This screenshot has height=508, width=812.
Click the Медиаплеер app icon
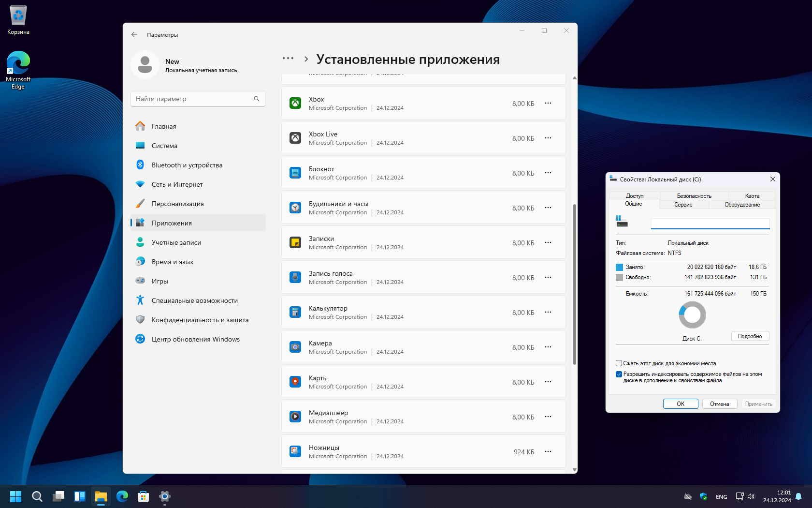click(295, 417)
